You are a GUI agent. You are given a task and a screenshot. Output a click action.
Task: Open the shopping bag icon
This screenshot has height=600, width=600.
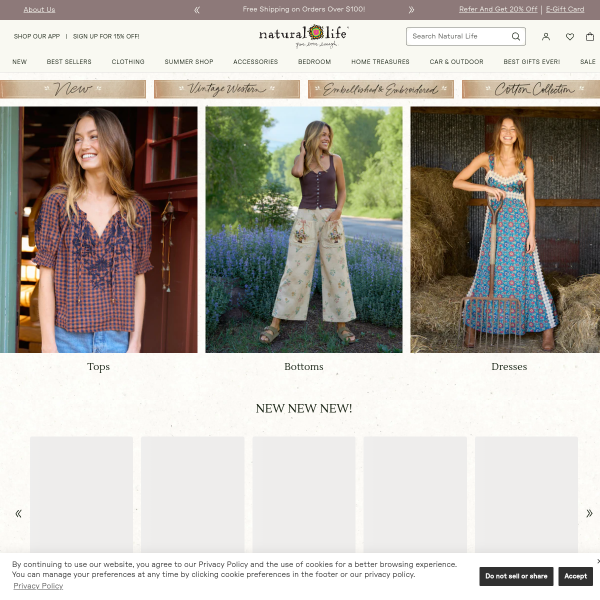point(590,36)
